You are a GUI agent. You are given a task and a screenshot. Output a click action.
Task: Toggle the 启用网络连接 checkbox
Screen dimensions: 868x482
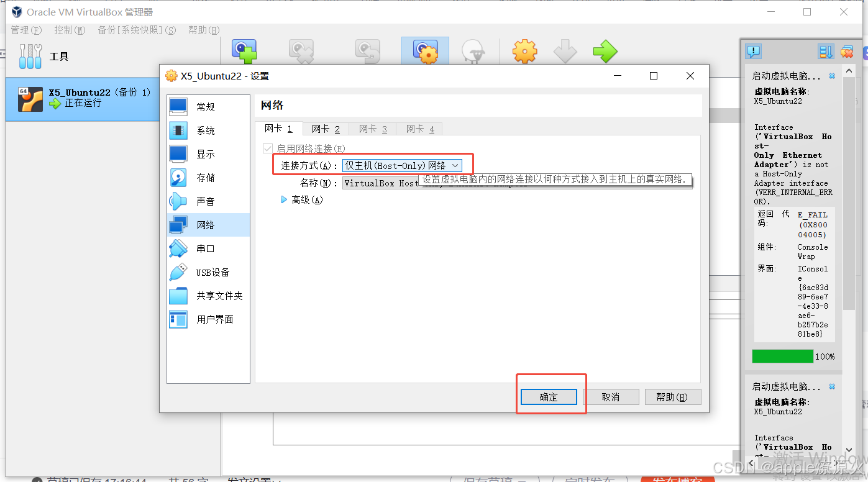[268, 148]
